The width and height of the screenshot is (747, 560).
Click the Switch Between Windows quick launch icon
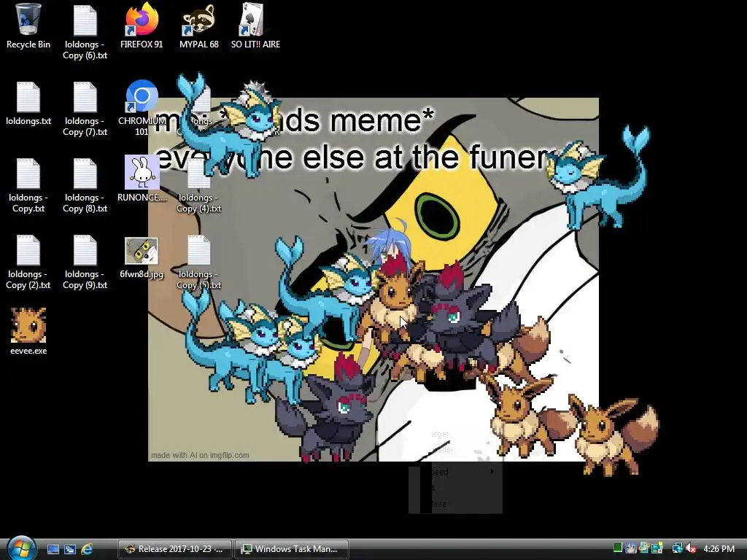tap(69, 549)
